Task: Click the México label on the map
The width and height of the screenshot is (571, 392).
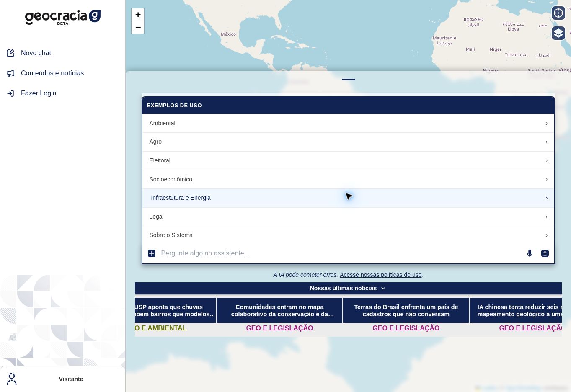Action: (228, 34)
